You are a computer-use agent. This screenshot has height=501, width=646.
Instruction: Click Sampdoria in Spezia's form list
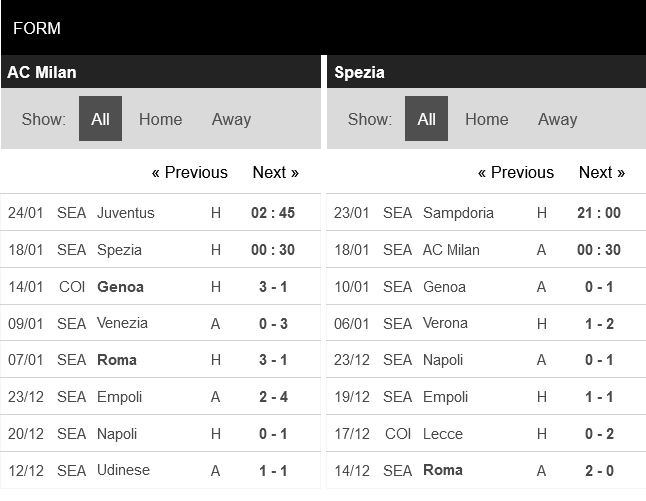[458, 213]
